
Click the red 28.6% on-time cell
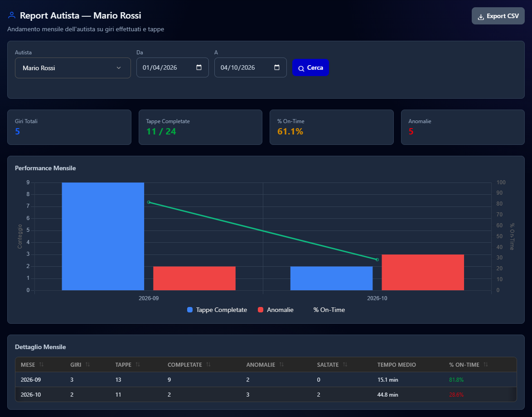tap(456, 395)
